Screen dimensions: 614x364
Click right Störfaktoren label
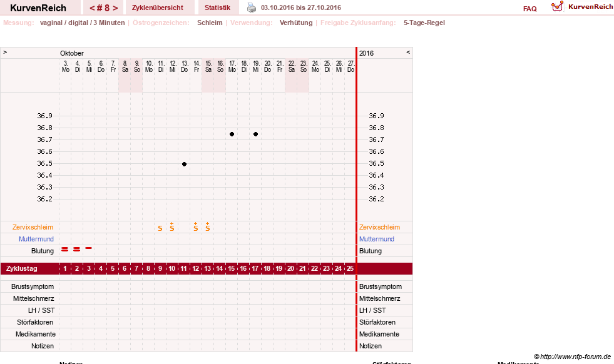377,322
